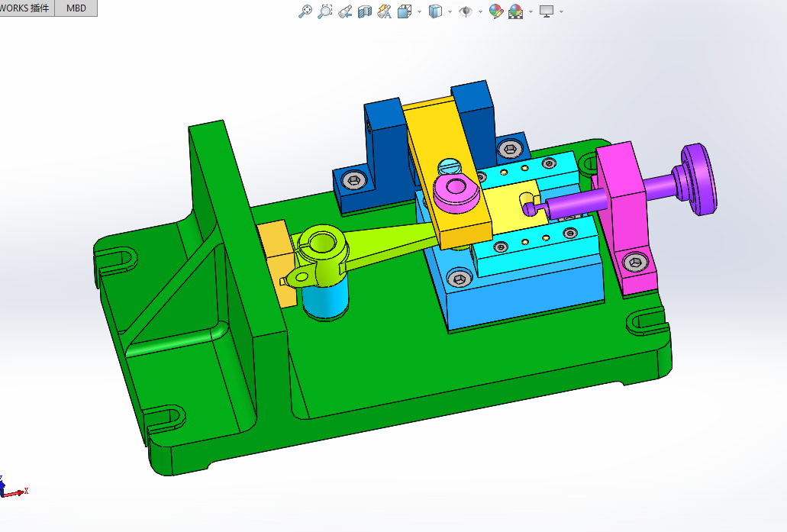Select the Zoom to Area tool

(324, 11)
